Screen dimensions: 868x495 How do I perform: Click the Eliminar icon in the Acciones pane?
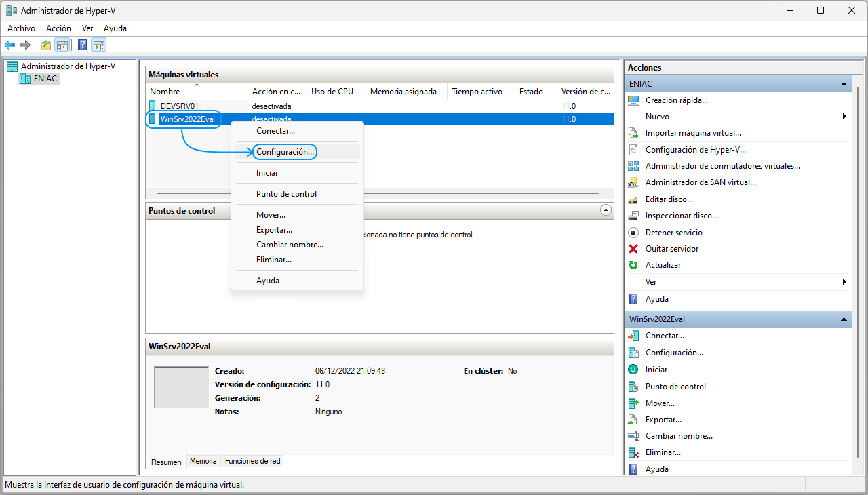tap(633, 452)
